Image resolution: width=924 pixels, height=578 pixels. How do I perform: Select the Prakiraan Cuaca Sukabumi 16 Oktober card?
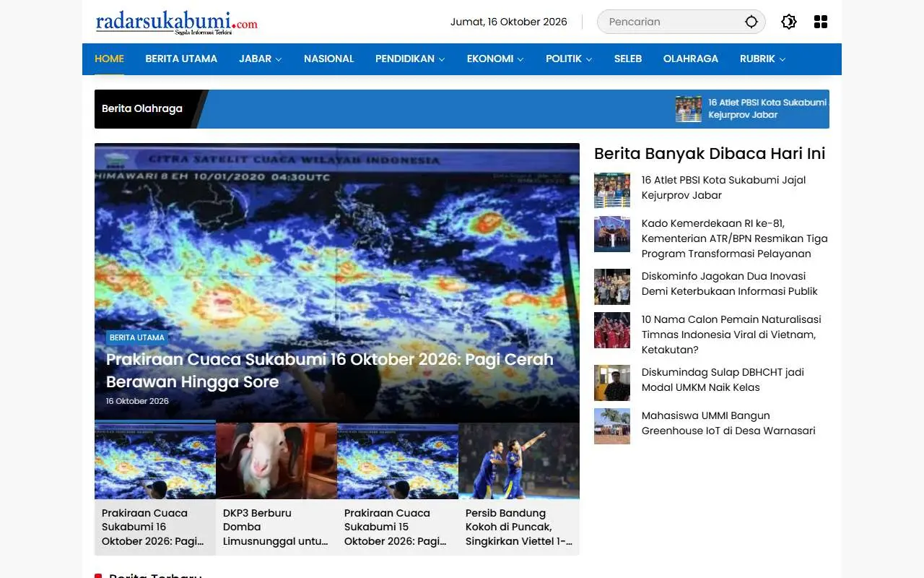(155, 488)
